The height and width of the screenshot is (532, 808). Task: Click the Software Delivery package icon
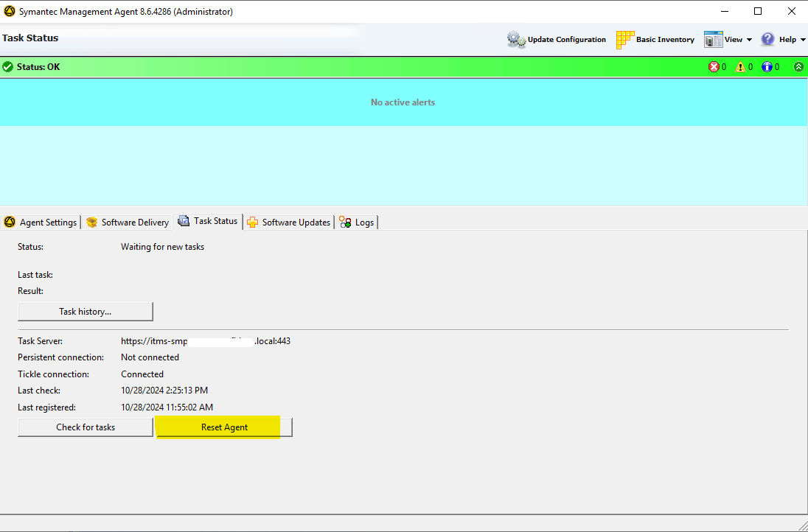point(91,222)
